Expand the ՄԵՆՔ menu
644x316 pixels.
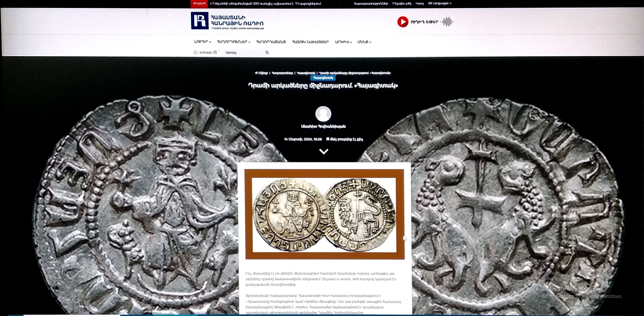[x=364, y=42]
